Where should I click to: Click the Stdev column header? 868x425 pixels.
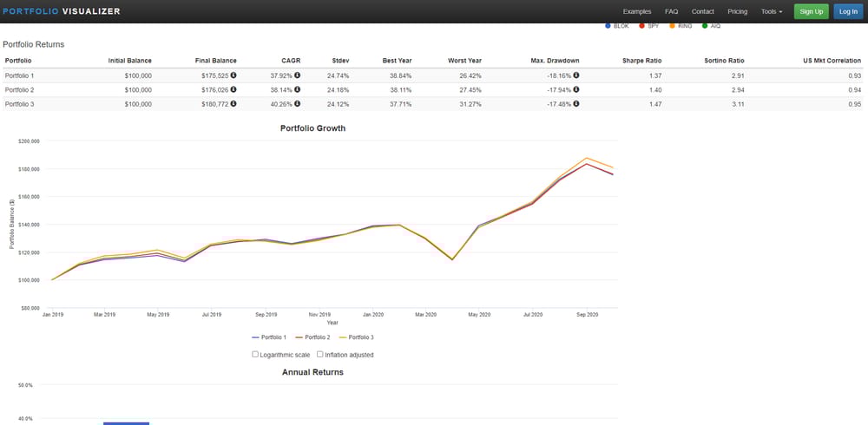pos(341,61)
